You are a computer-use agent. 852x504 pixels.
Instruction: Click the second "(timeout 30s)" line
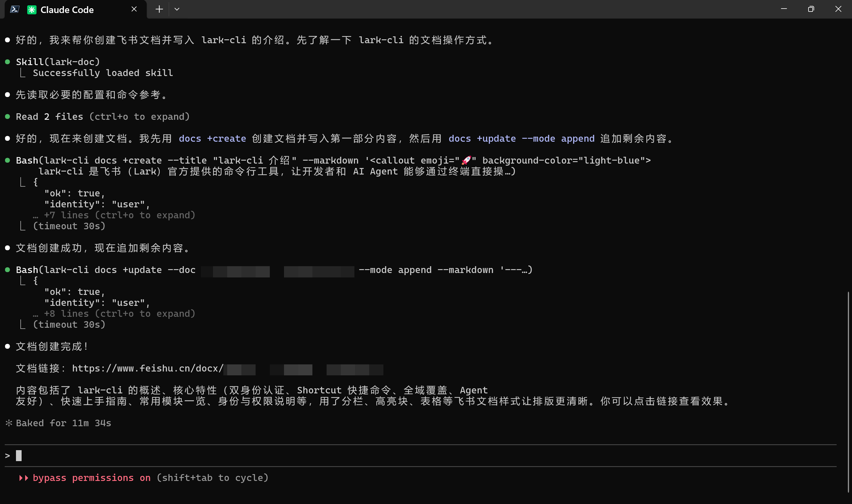pyautogui.click(x=69, y=324)
